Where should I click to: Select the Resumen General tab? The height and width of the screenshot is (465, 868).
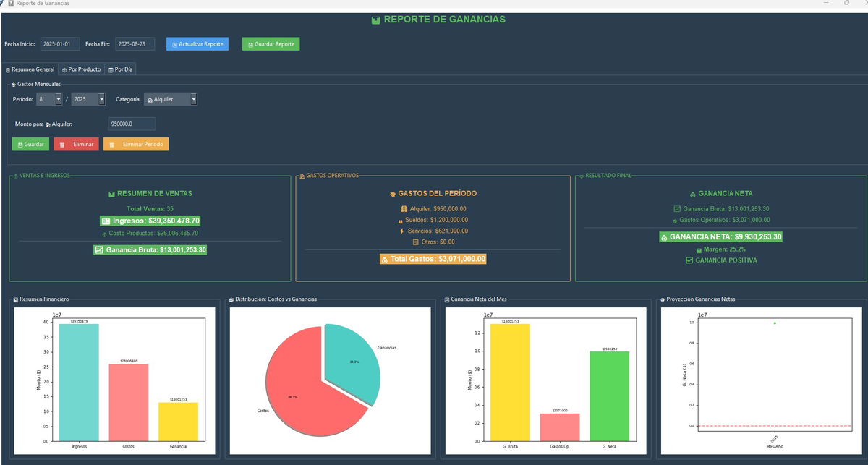pyautogui.click(x=30, y=69)
